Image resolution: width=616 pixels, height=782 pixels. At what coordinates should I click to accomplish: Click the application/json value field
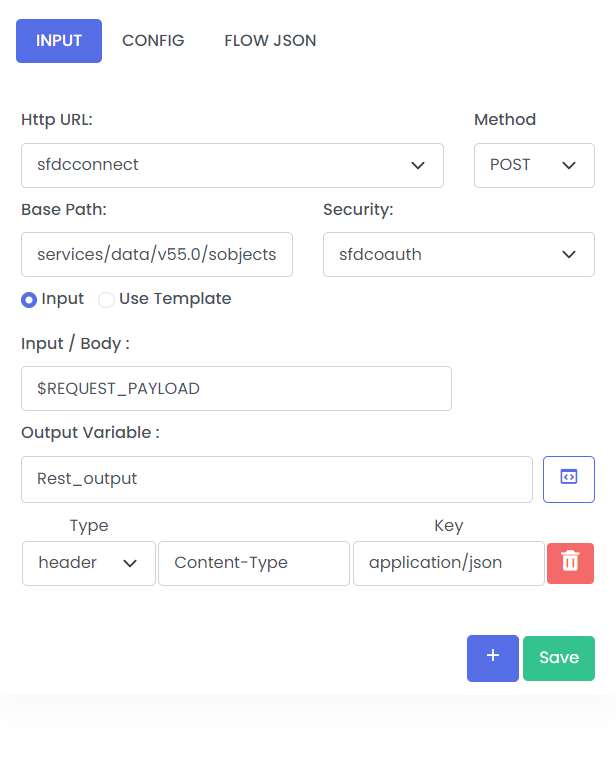coord(448,563)
